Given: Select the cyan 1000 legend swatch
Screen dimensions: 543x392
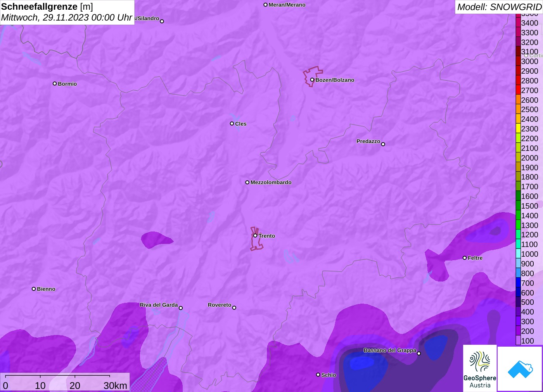Looking at the screenshot, I should coord(518,254).
